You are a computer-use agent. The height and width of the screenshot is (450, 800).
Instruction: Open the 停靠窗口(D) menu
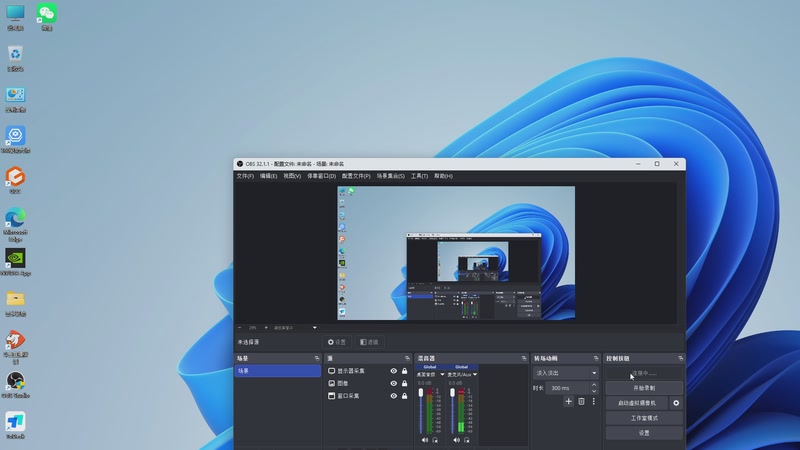coord(321,176)
